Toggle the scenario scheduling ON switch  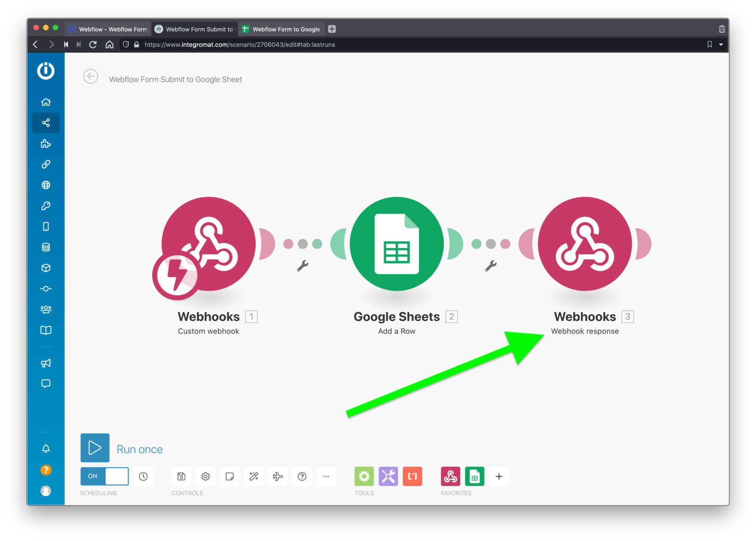pos(105,476)
